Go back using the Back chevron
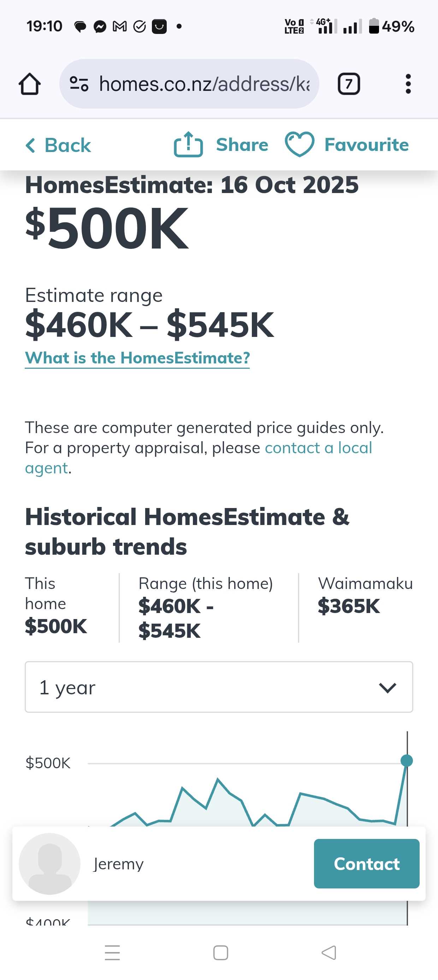Screen dimensions: 438x980 (30, 145)
